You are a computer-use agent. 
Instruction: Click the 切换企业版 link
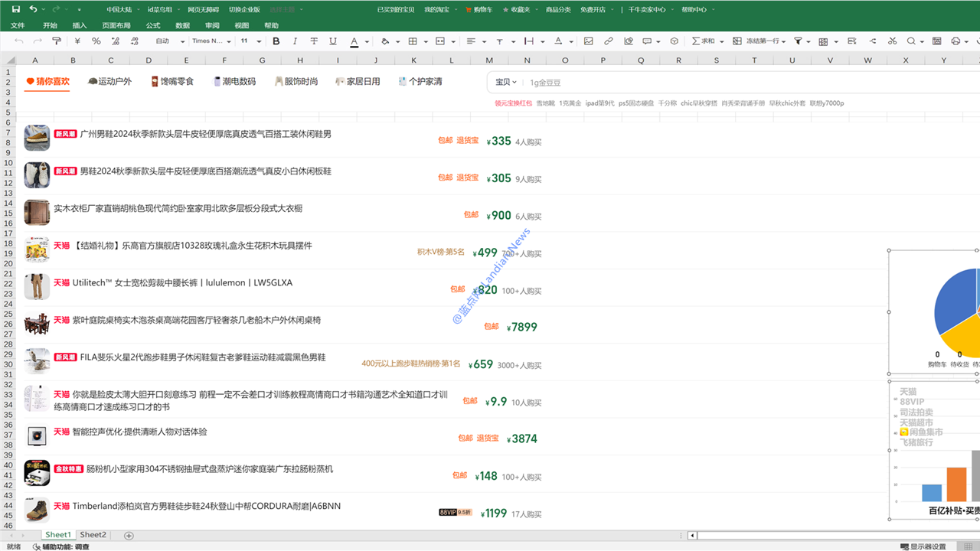point(244,9)
